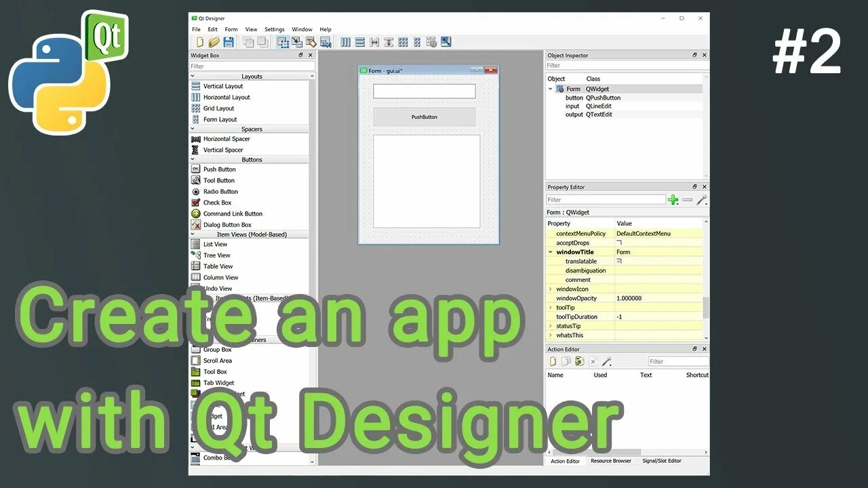
Task: Apply Lay Out in a Form Layout icon
Action: click(x=417, y=42)
